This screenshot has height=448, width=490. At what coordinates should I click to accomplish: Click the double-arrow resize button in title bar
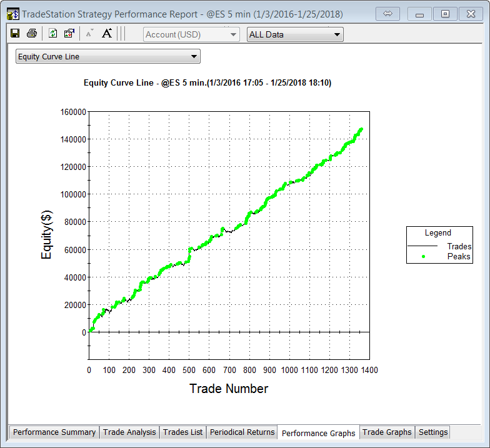387,14
